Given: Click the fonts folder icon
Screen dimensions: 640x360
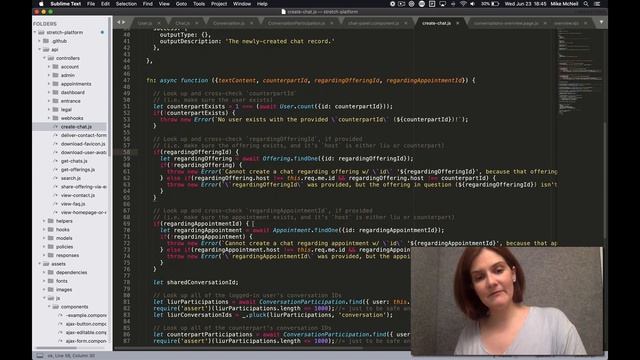Looking at the screenshot, I should pyautogui.click(x=51, y=281).
